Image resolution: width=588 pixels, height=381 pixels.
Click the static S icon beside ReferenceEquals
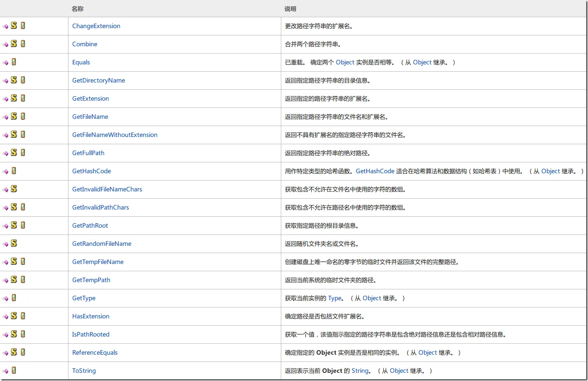[x=14, y=352]
